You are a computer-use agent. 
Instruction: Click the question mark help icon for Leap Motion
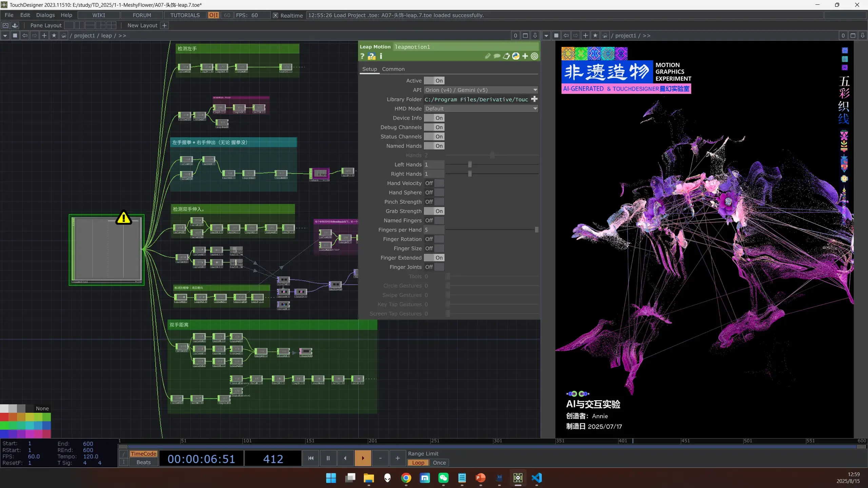(362, 56)
